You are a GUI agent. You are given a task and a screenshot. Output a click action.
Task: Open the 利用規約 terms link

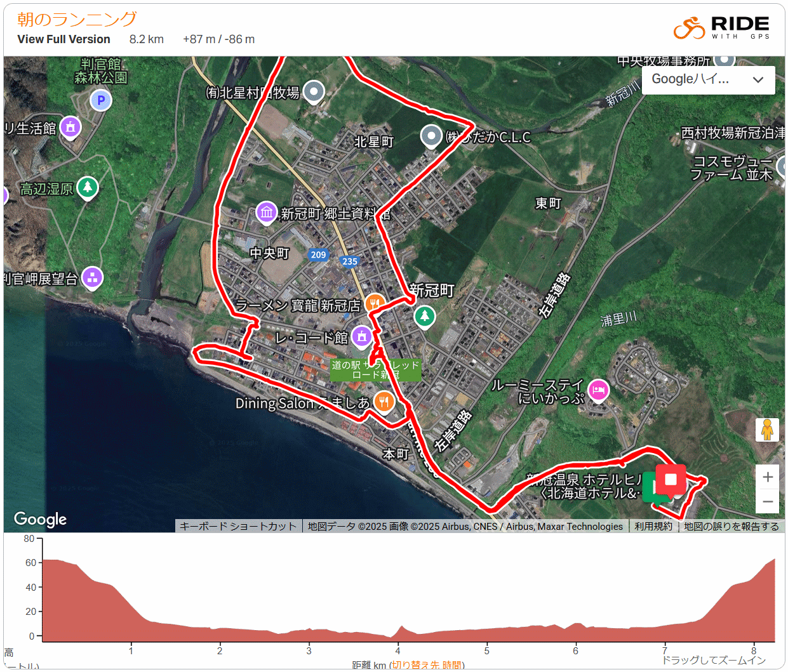[x=653, y=526]
